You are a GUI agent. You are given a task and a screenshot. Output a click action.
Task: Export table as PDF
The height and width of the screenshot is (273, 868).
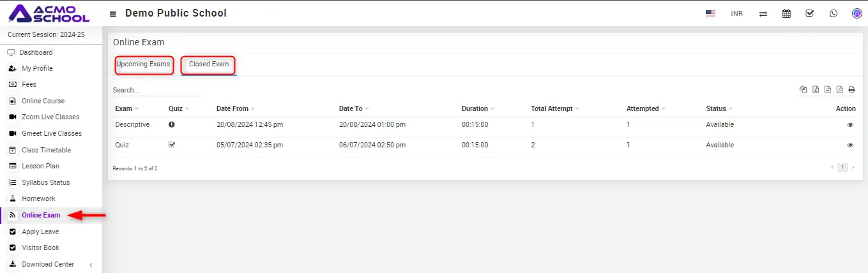[840, 90]
